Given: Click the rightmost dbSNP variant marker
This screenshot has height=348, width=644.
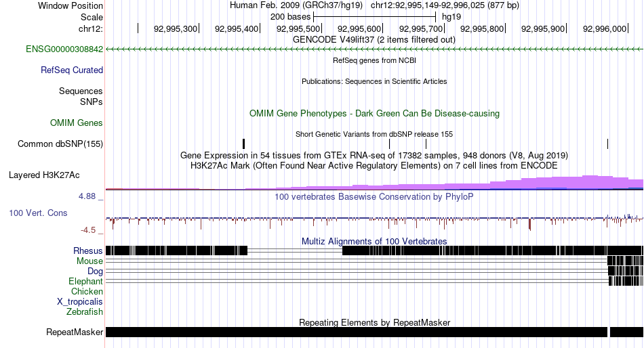Looking at the screenshot, I should pyautogui.click(x=607, y=144).
